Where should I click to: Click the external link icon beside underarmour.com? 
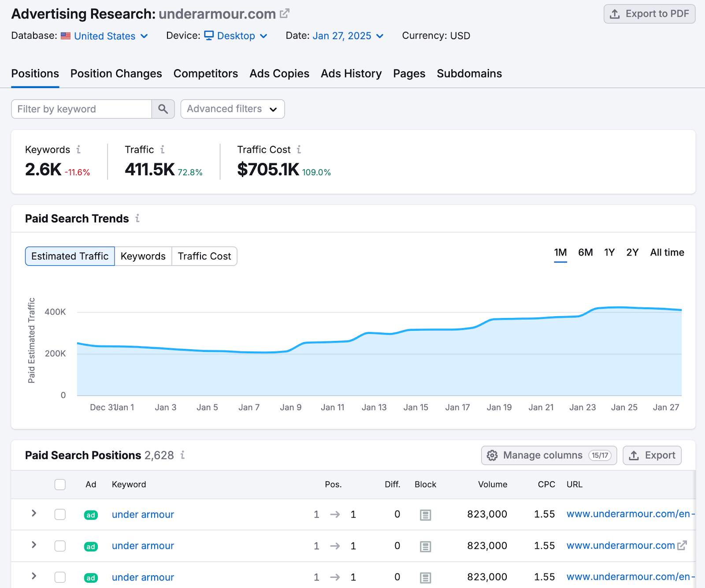point(284,13)
